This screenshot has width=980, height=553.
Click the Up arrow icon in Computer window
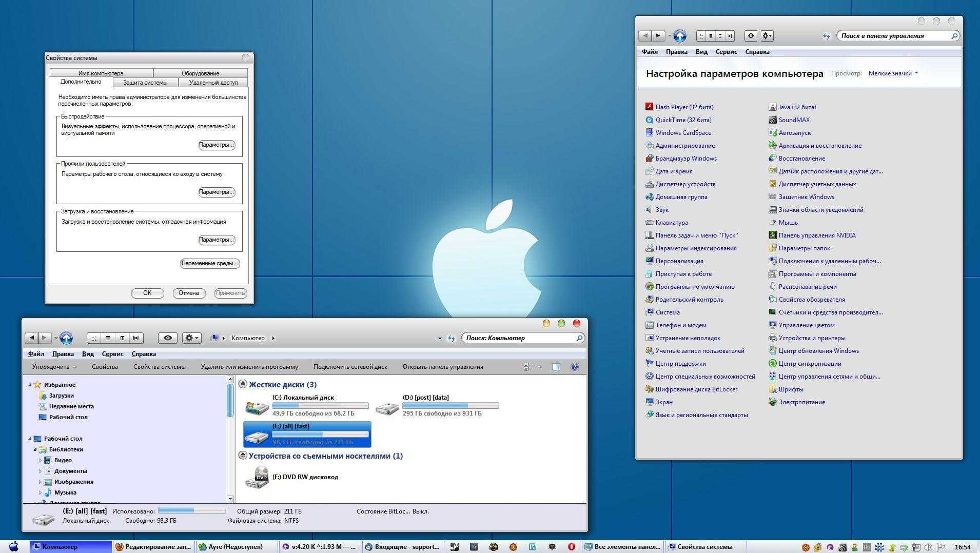coord(66,338)
